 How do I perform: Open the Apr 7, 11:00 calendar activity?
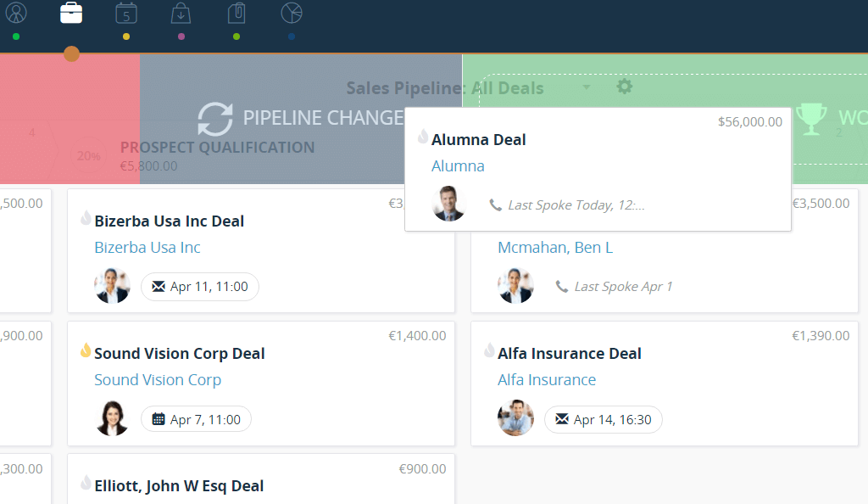click(196, 419)
